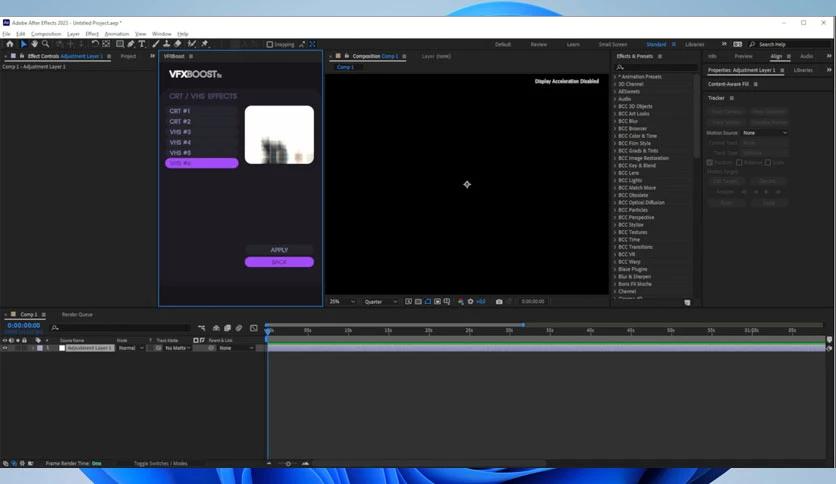Select the Puppet Pin tool
Image resolution: width=836 pixels, height=484 pixels.
point(205,44)
